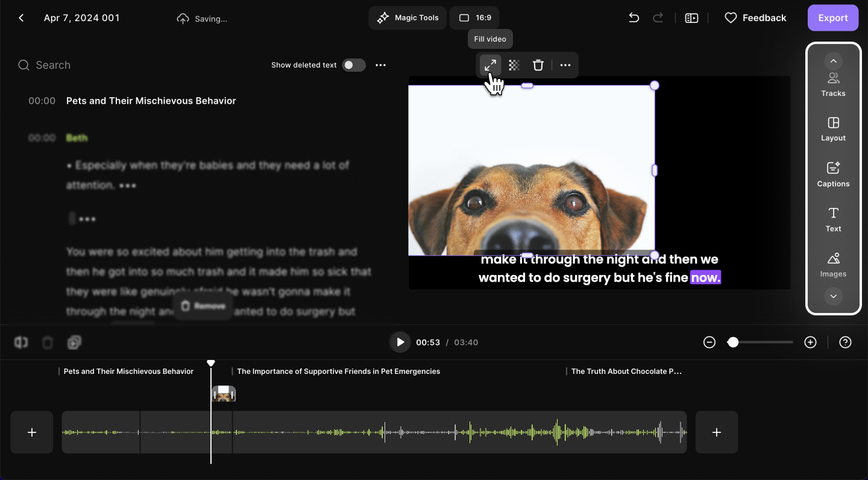Delete the image with the trash icon
The height and width of the screenshot is (480, 868).
tap(538, 65)
